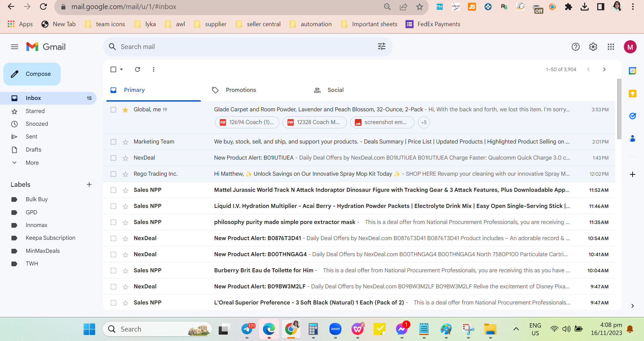Open the 12694 Coach PDF attachment
The image size is (644, 341).
click(247, 122)
